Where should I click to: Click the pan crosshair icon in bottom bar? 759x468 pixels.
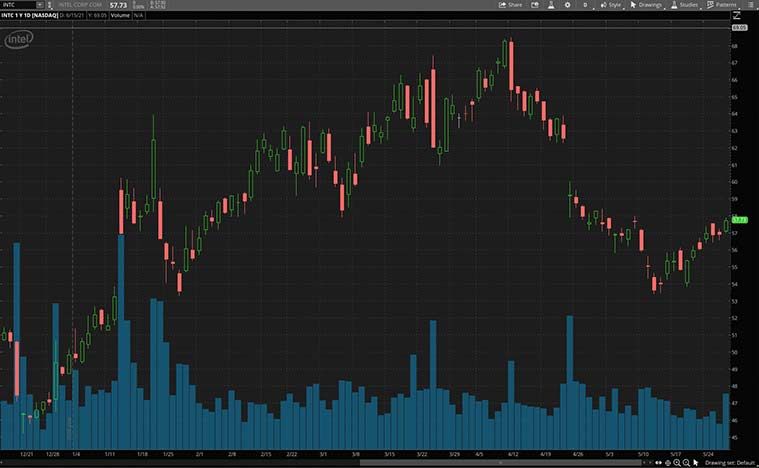pos(668,463)
